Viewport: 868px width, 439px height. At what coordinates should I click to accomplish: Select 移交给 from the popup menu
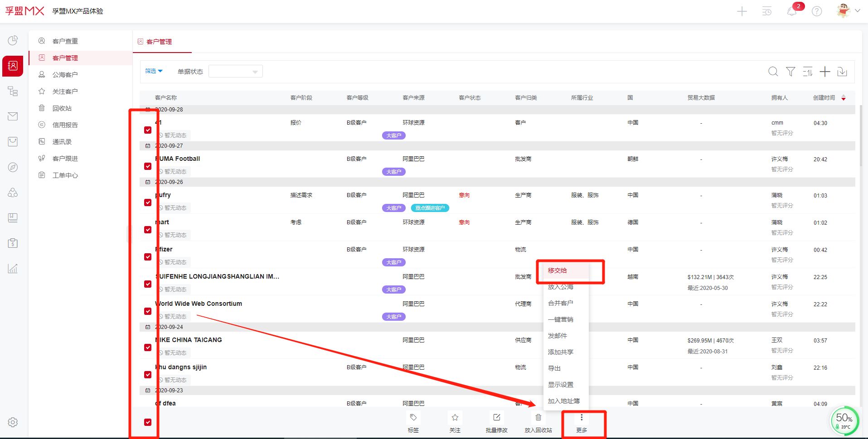point(557,270)
